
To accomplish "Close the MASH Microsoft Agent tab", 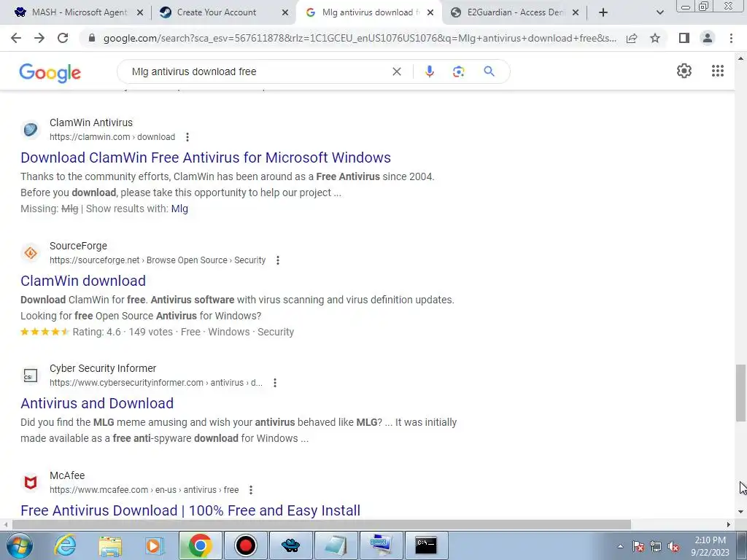I will coord(140,12).
